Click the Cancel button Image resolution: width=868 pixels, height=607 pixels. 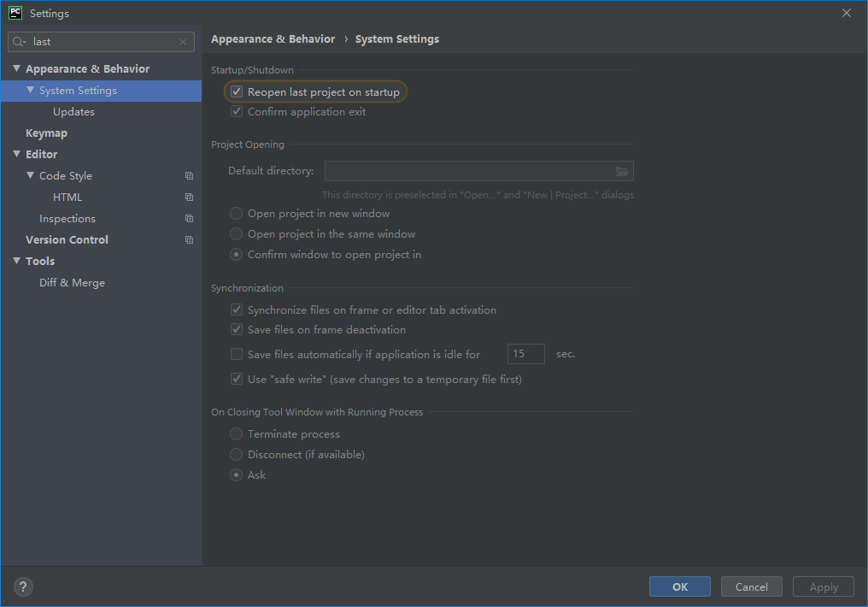[x=751, y=586]
